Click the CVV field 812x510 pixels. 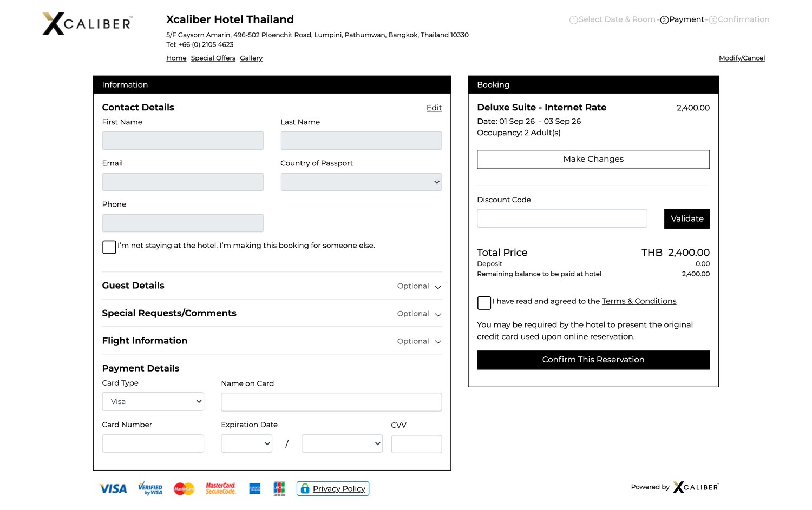[416, 444]
